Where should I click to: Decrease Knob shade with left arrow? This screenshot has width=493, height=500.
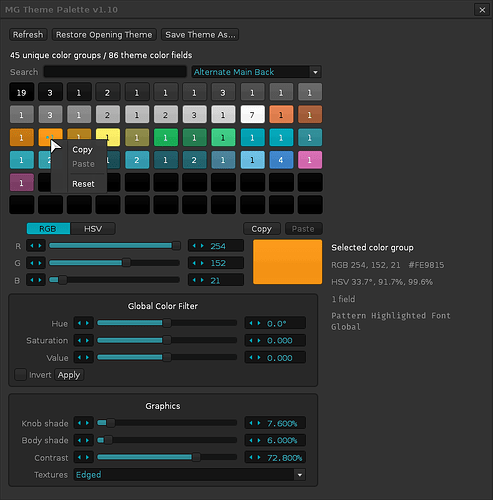click(x=79, y=423)
